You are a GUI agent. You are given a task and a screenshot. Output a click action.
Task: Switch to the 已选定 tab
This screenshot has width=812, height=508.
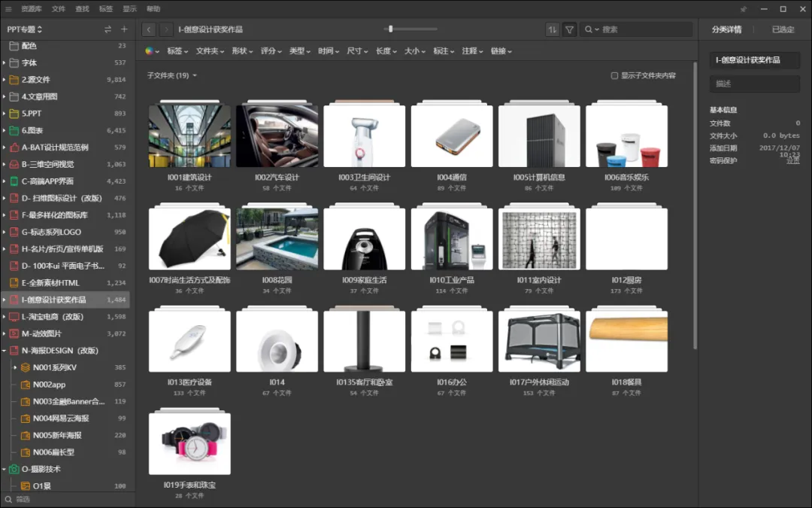click(x=783, y=29)
